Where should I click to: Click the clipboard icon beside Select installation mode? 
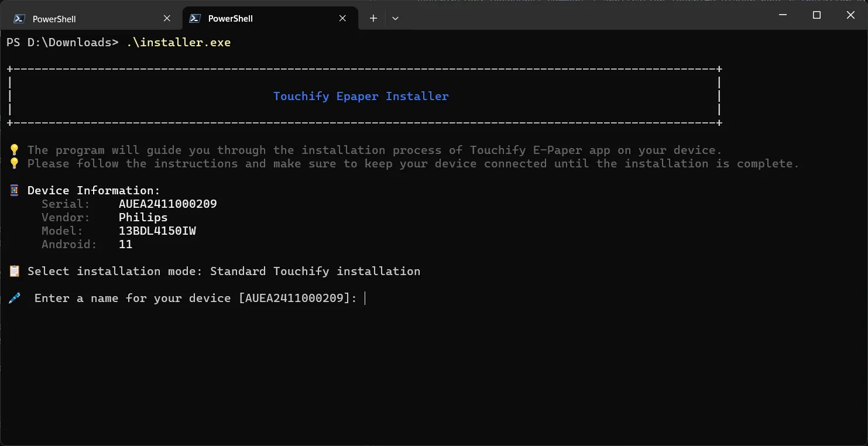tap(14, 272)
